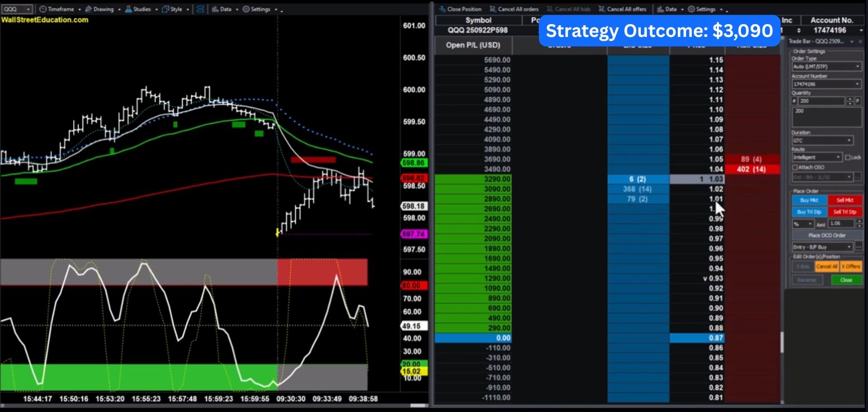Enable the Lock checkbox beside Route

[x=847, y=158]
